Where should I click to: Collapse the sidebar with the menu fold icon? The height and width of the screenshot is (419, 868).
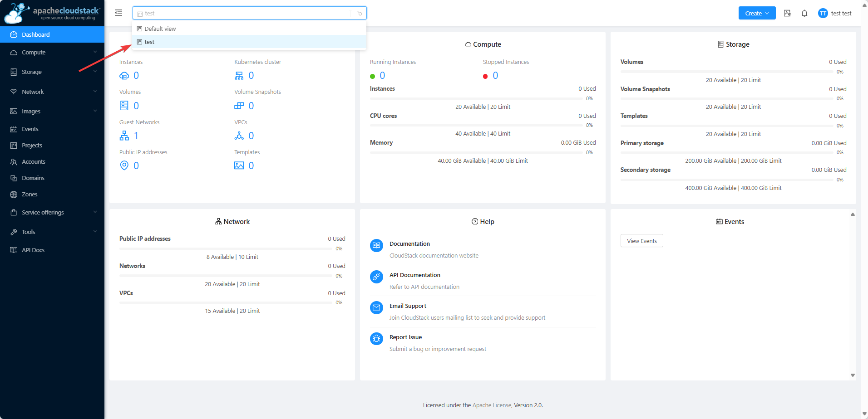point(118,13)
